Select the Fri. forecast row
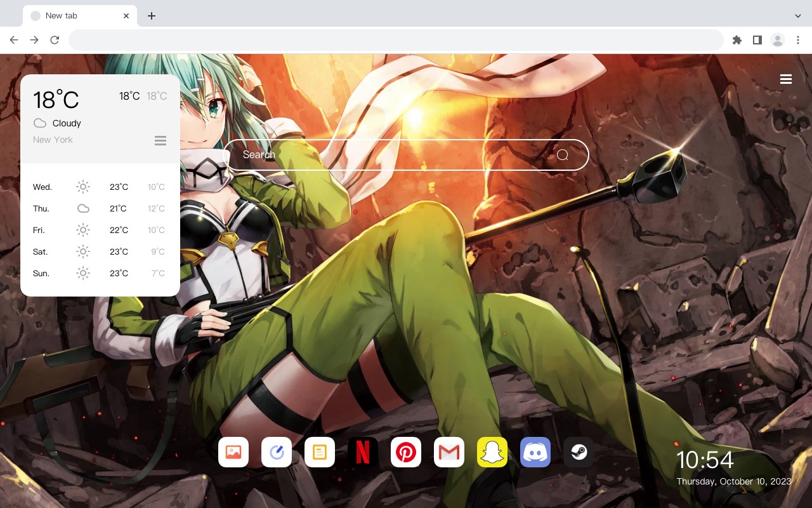This screenshot has width=812, height=508. click(100, 230)
